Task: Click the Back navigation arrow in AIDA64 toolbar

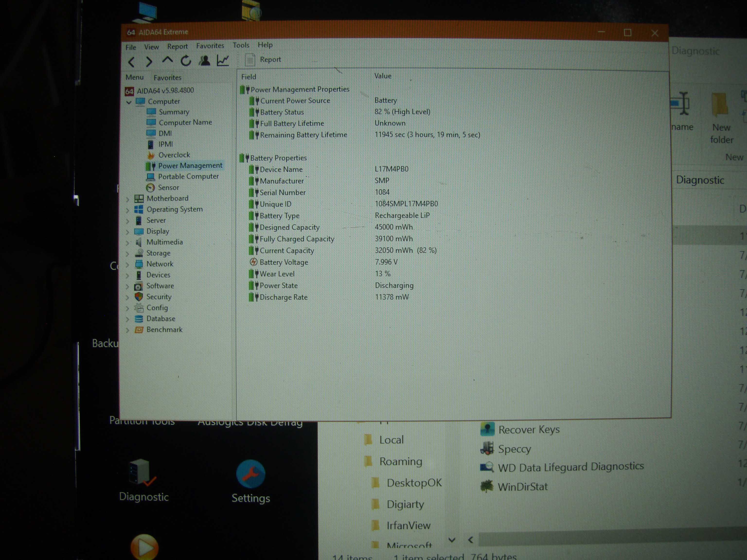Action: (x=132, y=62)
